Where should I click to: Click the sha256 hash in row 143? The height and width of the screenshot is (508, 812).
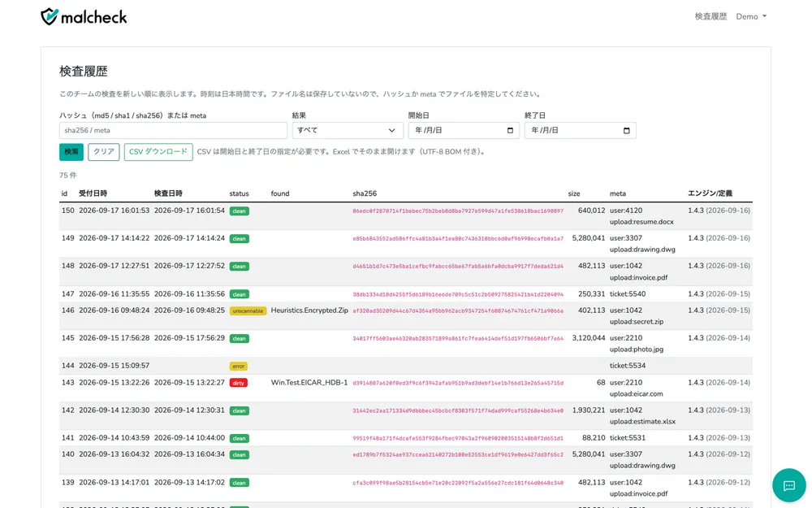[x=458, y=383]
